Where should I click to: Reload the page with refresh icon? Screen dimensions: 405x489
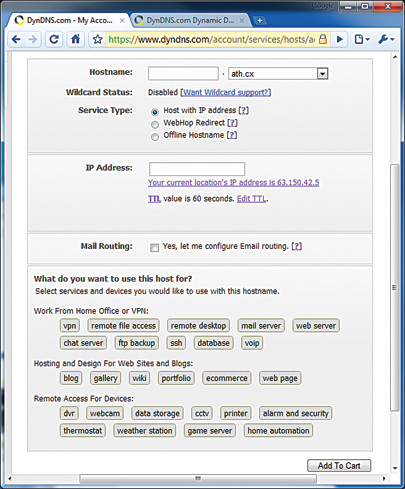[54, 39]
